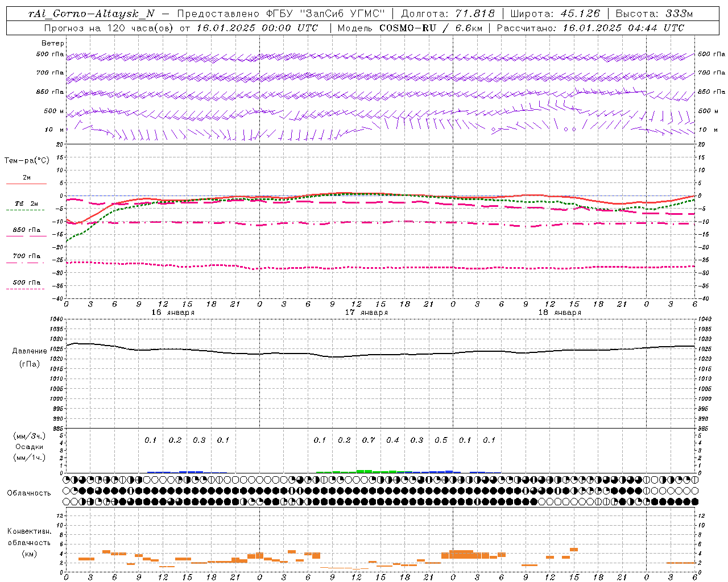This screenshot has width=728, height=582.
Task: Click the 0.7 precipitation value
Action: point(369,440)
